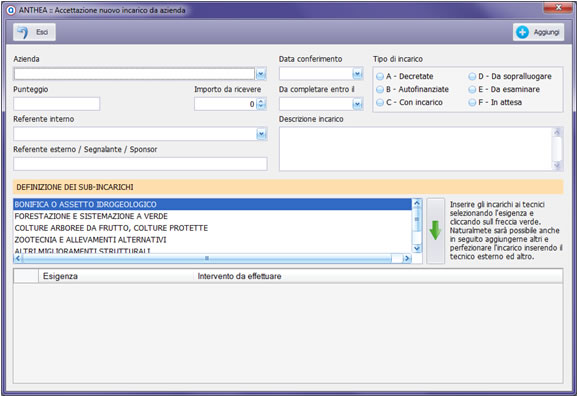This screenshot has height=396, width=577.
Task: Click the list horizontal scroll right arrow
Action: coord(407,259)
